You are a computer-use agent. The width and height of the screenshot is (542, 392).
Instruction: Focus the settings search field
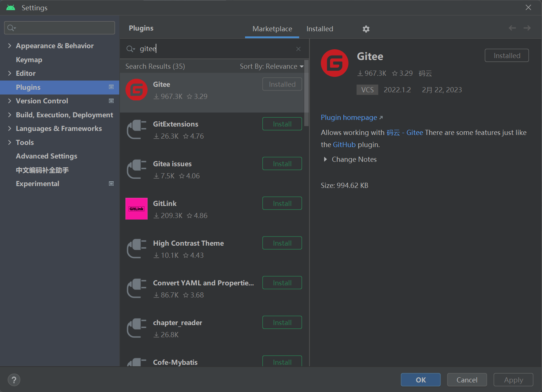click(60, 28)
